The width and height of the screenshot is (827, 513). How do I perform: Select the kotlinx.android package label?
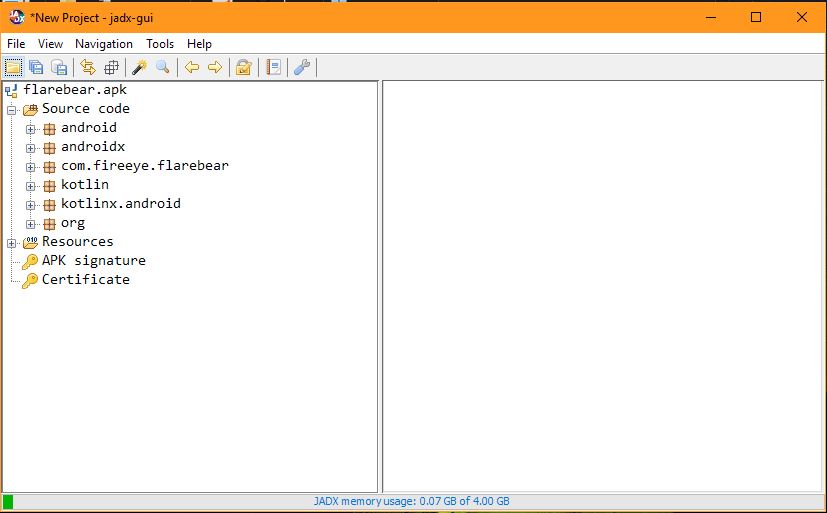[x=121, y=204]
